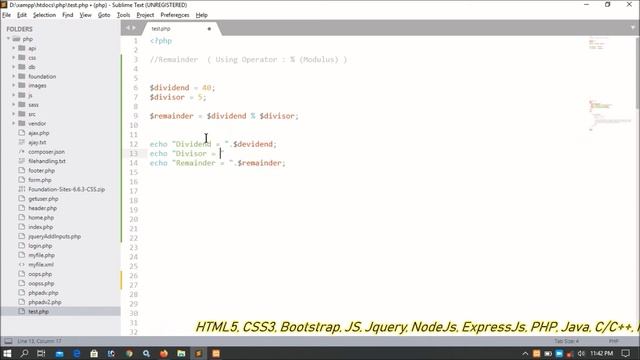Click the Foundation-Sites zip file icon
The image size is (640, 360).
(x=22, y=189)
